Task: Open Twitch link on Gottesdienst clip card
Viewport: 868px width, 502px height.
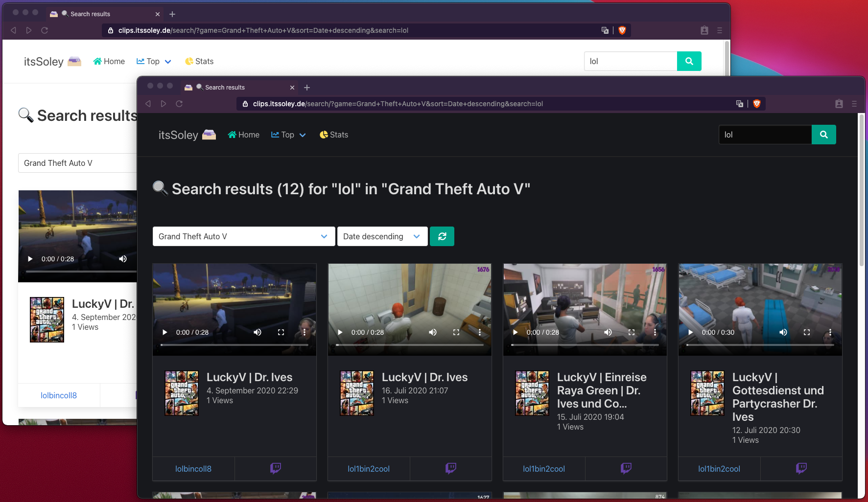Action: (x=801, y=468)
